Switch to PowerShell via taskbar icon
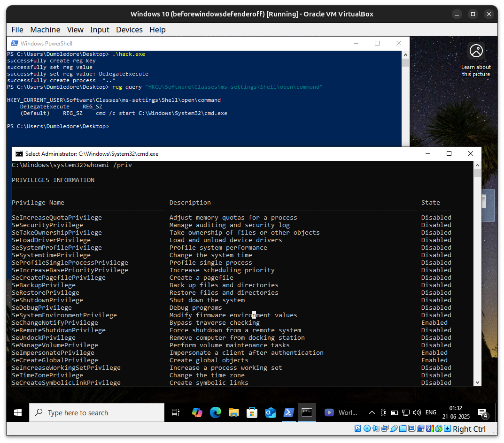504x443 pixels. point(289,412)
